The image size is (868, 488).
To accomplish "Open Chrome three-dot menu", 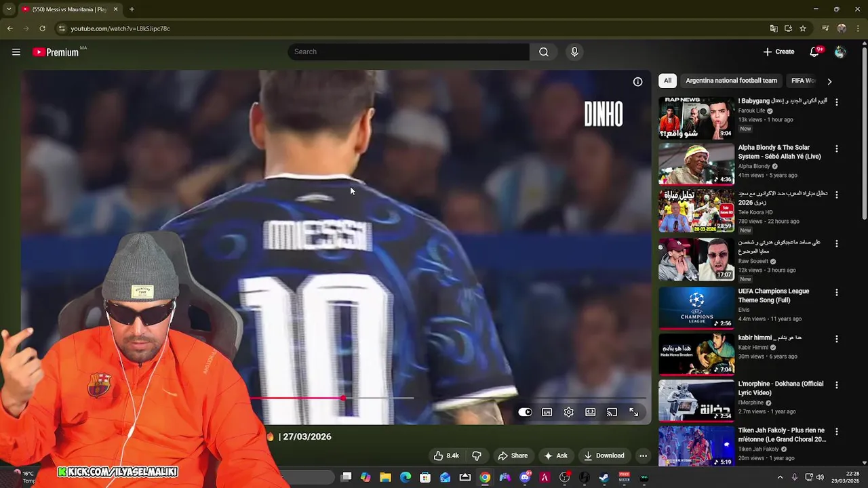I will coord(858,28).
